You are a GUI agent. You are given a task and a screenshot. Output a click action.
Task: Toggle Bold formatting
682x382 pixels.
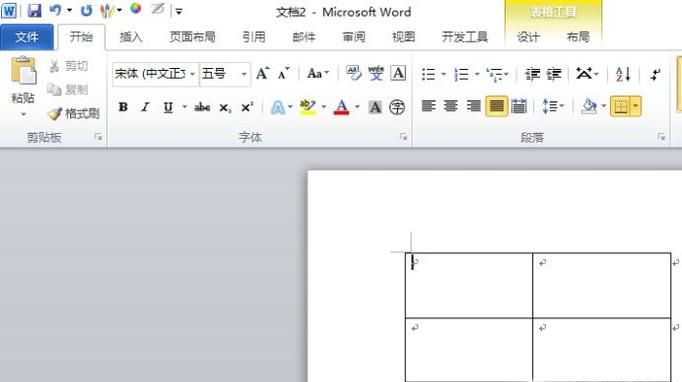(x=123, y=107)
